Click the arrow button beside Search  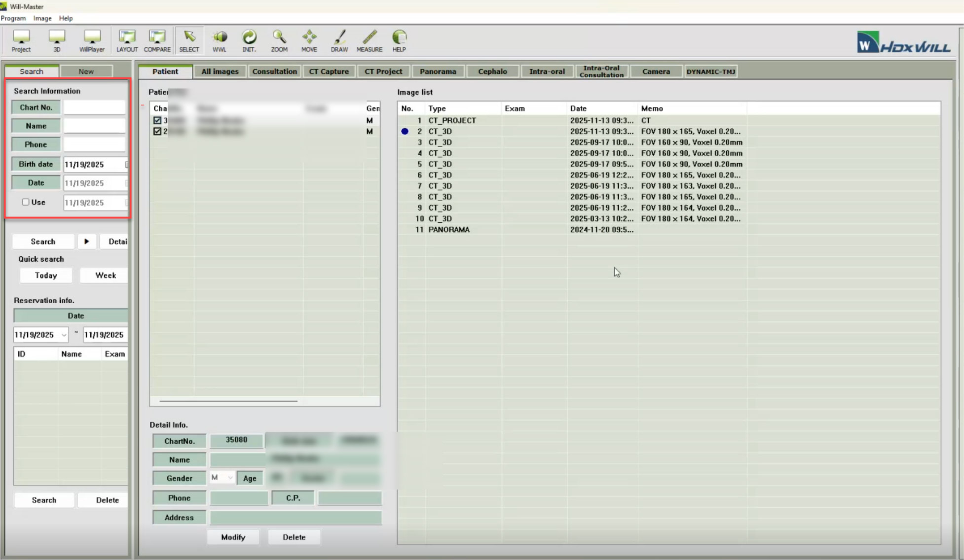point(86,242)
